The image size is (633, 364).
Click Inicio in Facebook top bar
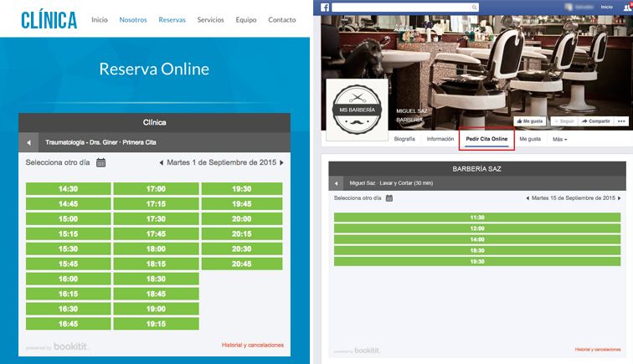point(606,7)
